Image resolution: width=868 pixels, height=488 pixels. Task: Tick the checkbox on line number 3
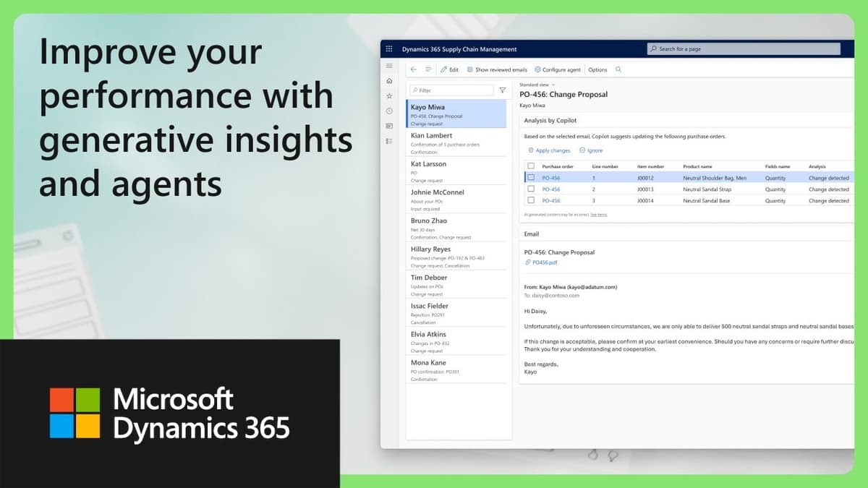pos(532,200)
